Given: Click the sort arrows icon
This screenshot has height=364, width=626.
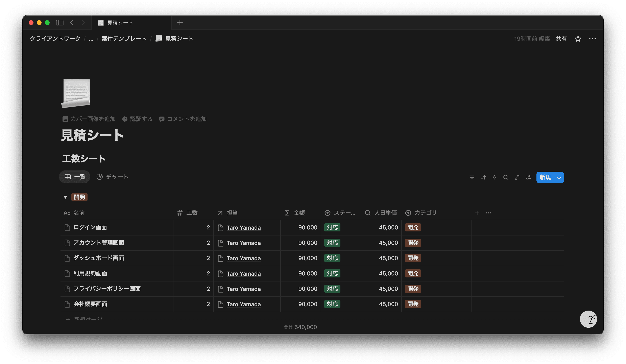Looking at the screenshot, I should point(483,177).
